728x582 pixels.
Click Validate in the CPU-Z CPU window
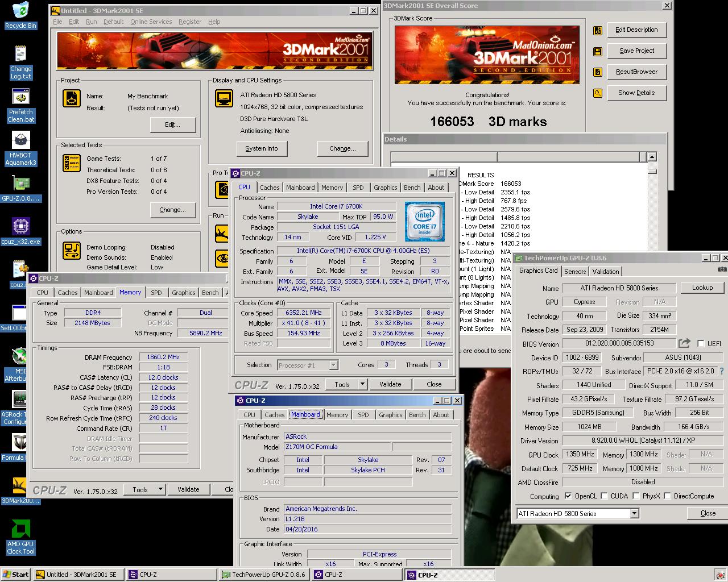click(x=390, y=384)
